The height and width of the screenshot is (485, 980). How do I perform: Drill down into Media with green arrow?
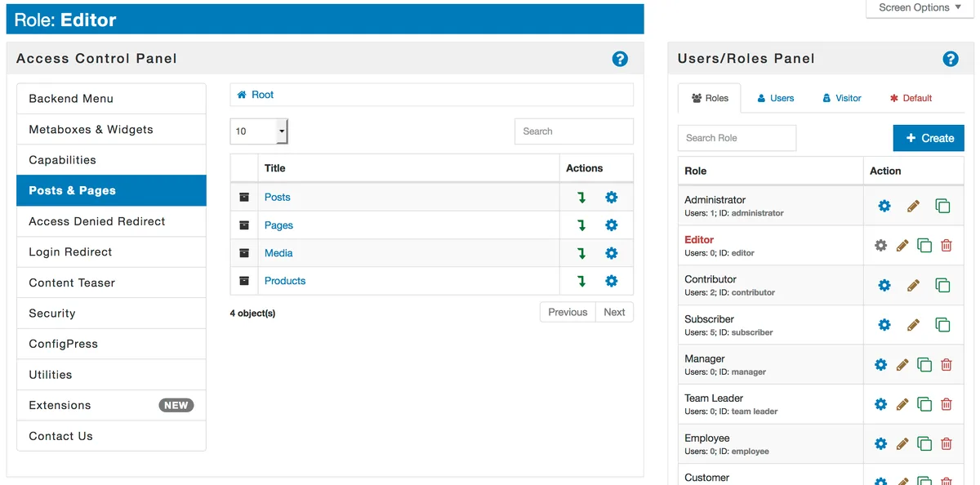pos(581,253)
